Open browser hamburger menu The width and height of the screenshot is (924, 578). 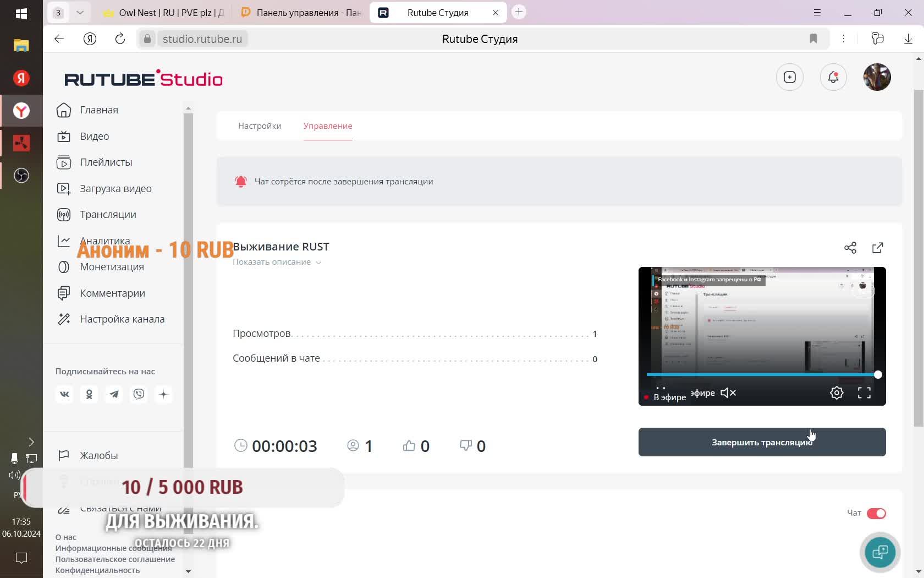tap(817, 12)
